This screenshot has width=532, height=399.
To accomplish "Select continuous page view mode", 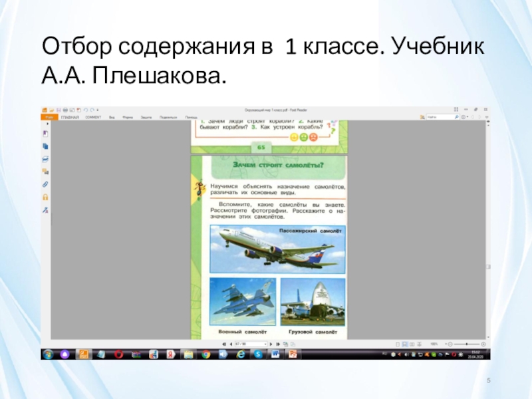I will click(405, 344).
